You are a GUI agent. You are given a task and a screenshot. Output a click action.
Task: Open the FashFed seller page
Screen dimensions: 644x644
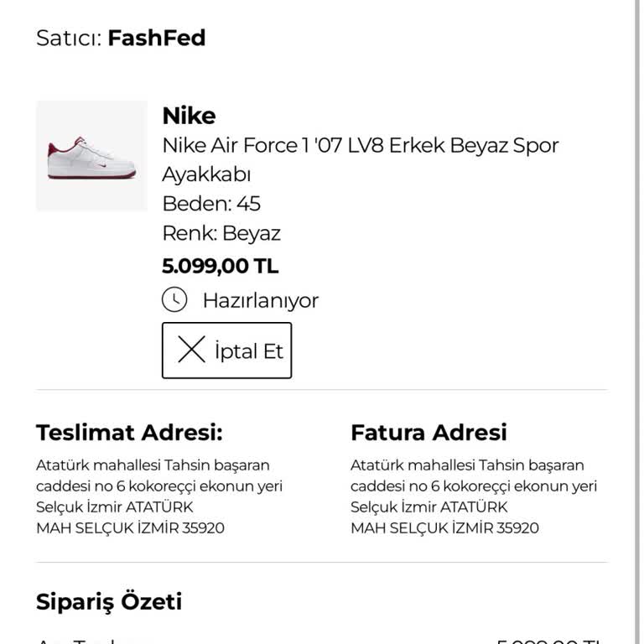tap(156, 38)
